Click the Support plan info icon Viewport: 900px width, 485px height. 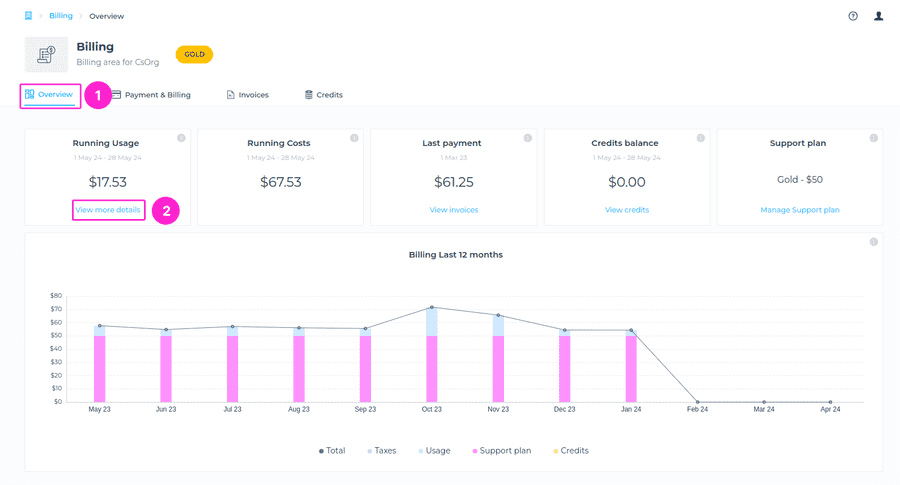click(x=874, y=138)
